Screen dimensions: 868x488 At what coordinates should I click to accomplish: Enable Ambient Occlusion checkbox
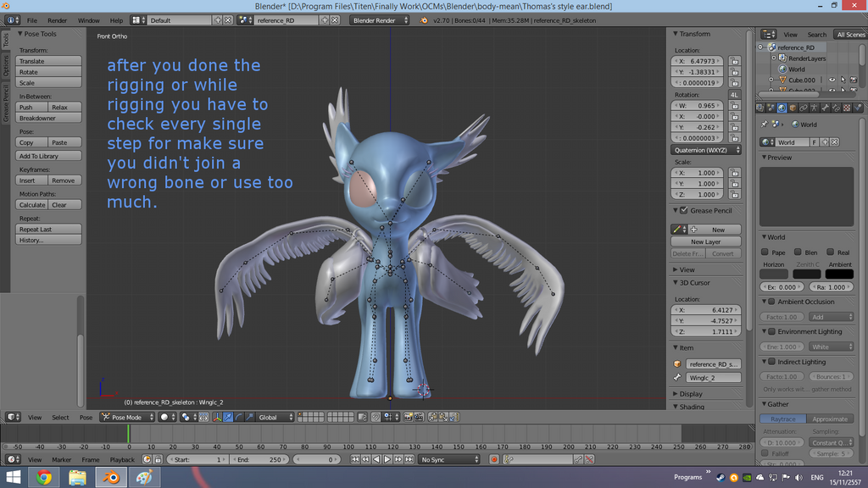coord(771,302)
